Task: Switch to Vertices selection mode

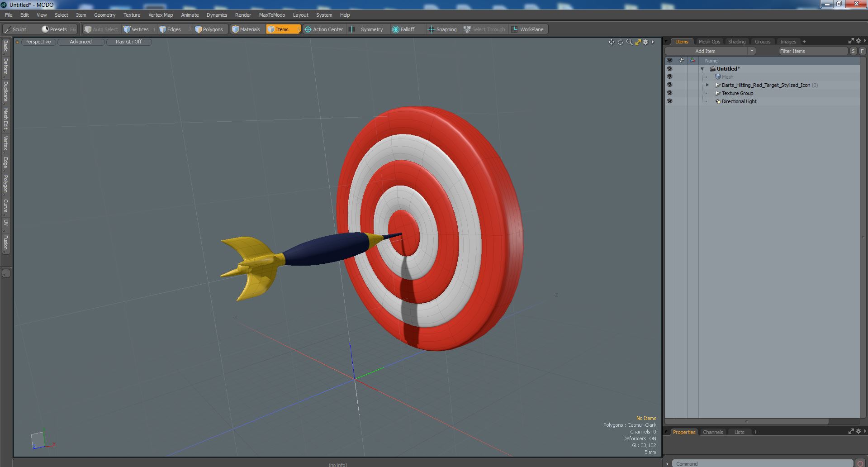Action: tap(140, 29)
